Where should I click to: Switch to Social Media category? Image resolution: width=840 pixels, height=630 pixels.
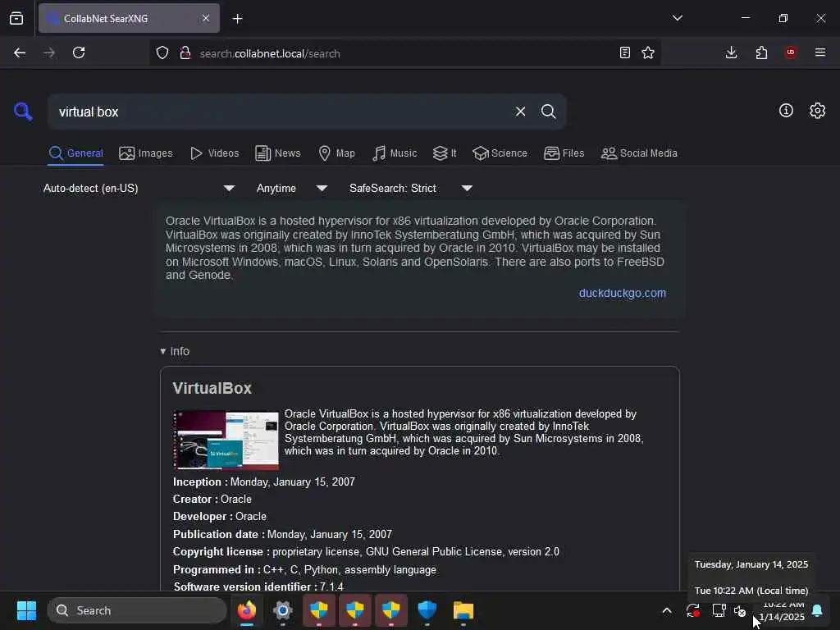point(639,153)
